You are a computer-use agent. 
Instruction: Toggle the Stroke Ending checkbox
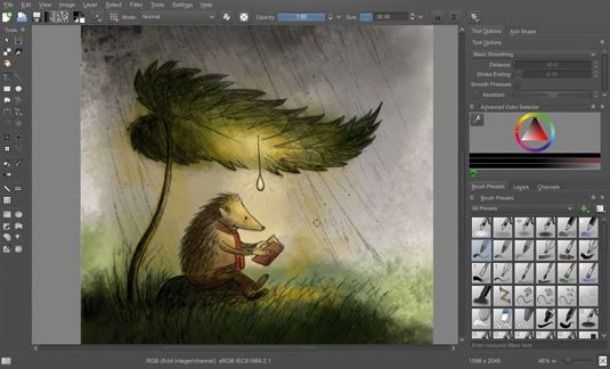pyautogui.click(x=518, y=74)
